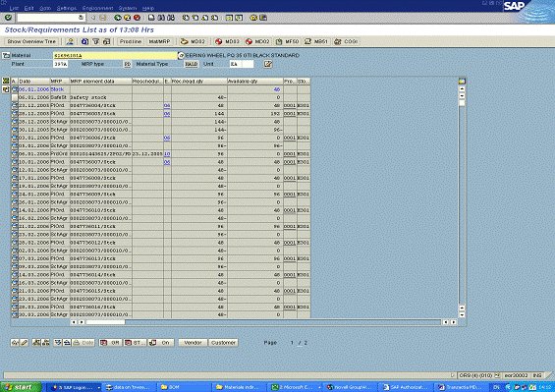This screenshot has width=555, height=392.
Task: Open the Environment menu
Action: 97,8
